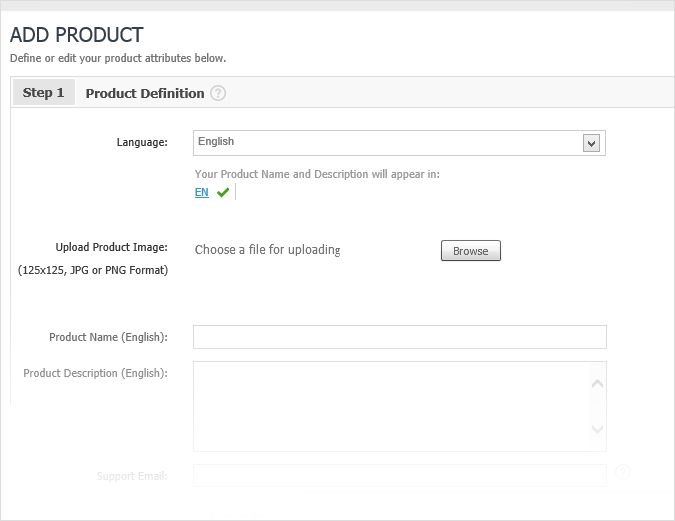Click the ADD PRODUCT page heading

click(x=76, y=36)
